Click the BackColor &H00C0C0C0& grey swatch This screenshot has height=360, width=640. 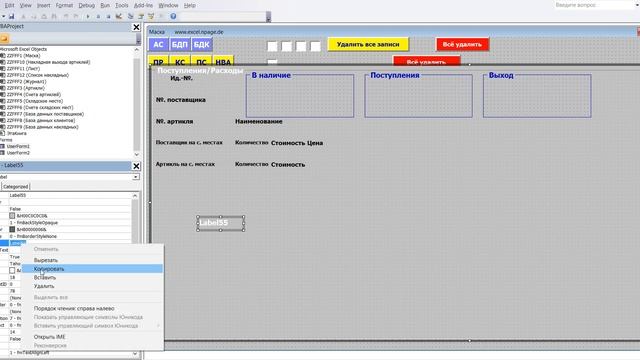click(12, 216)
